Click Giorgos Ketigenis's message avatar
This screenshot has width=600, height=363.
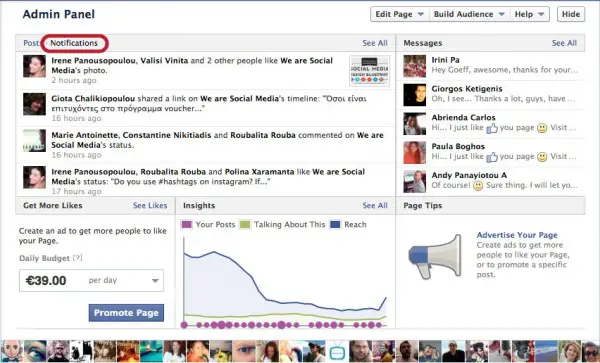pos(414,95)
